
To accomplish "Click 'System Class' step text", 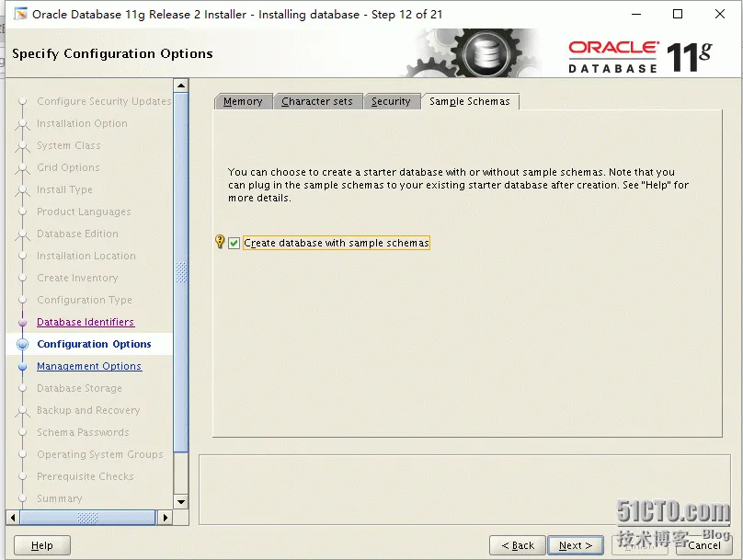I will [x=69, y=145].
